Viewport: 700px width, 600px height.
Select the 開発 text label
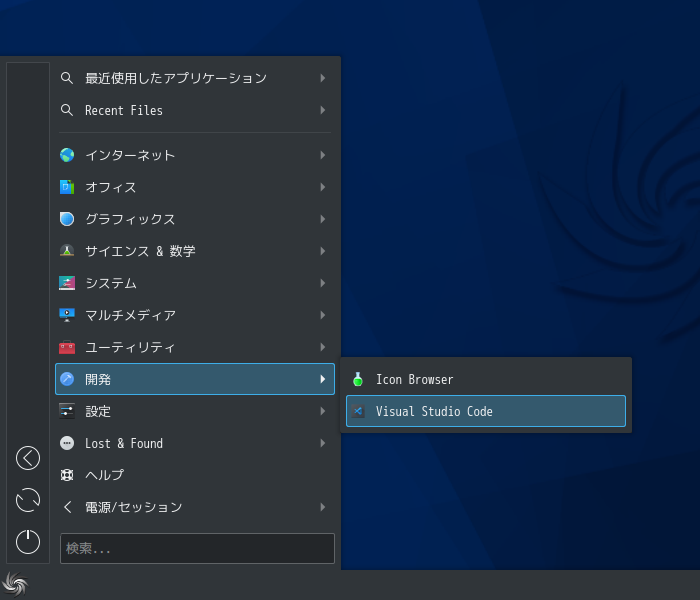pos(98,379)
